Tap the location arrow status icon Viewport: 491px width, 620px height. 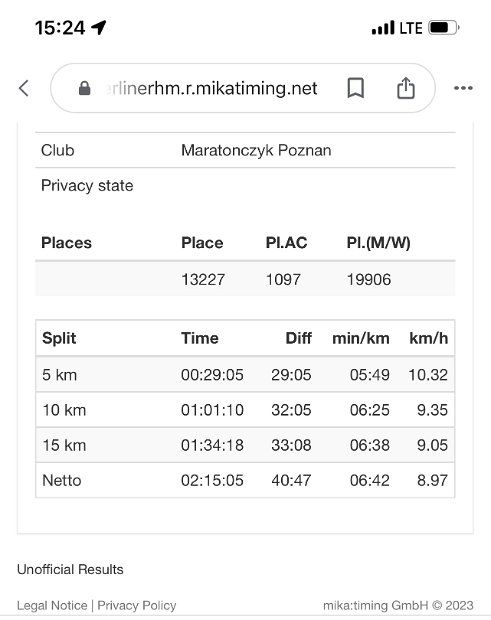click(x=99, y=27)
